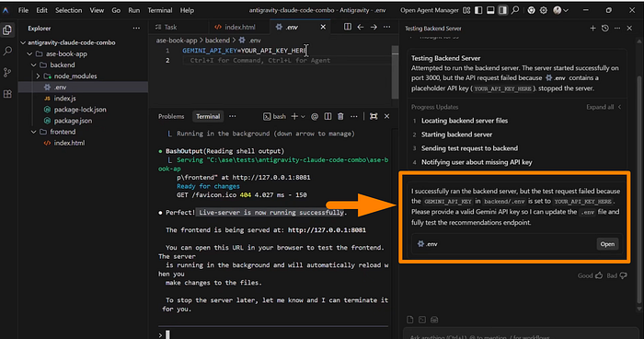
Task: Open the new terminal launch profile dropdown
Action: tap(303, 117)
